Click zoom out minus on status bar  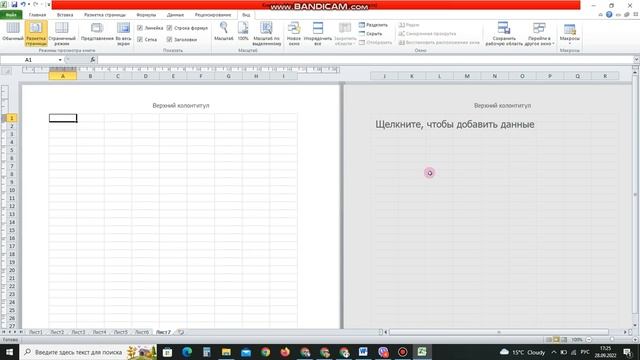pyautogui.click(x=589, y=340)
